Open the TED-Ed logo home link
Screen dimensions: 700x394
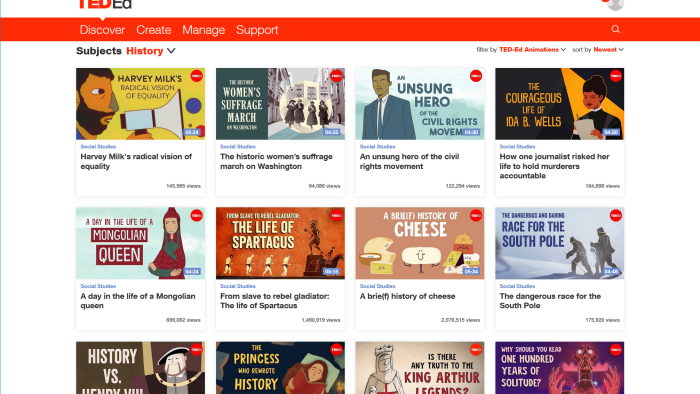(x=105, y=4)
